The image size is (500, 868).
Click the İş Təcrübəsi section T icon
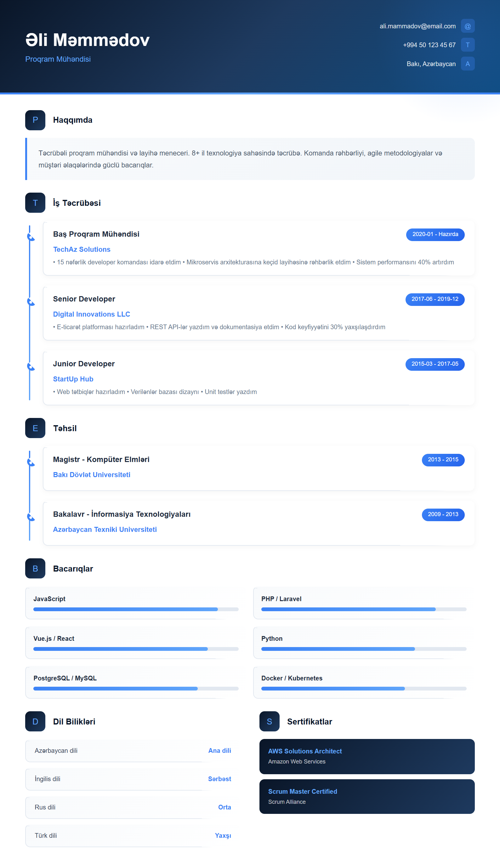35,203
